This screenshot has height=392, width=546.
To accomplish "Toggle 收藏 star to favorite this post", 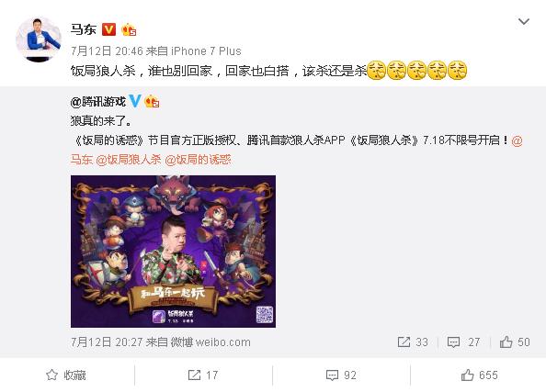I will pos(66,375).
